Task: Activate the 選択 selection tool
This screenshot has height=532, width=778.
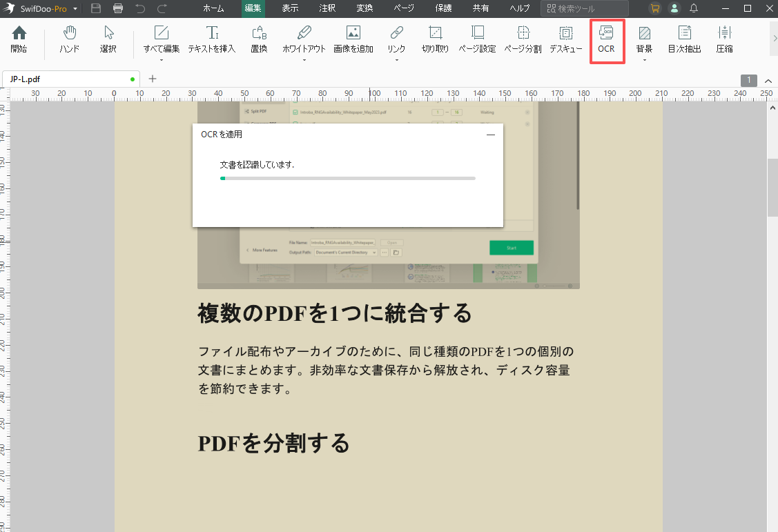Action: pos(109,38)
